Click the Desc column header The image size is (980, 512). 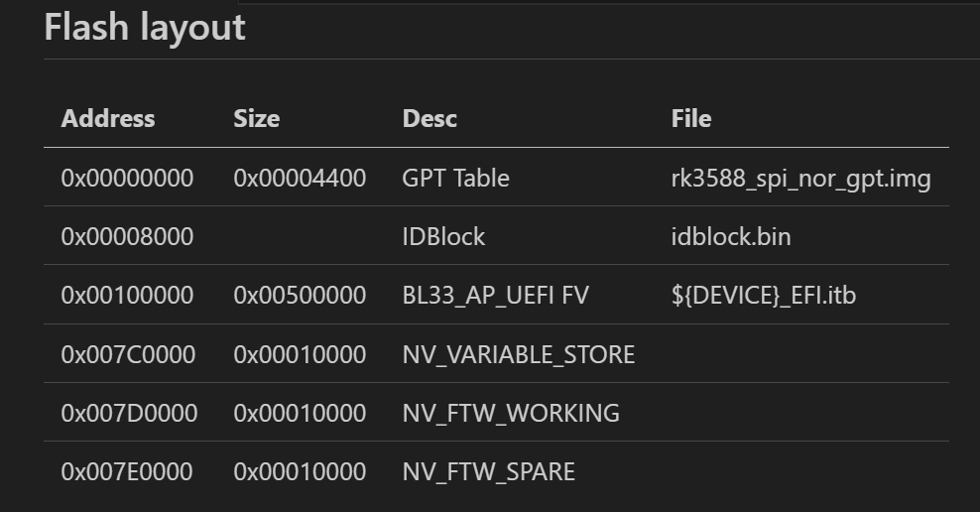tap(429, 119)
